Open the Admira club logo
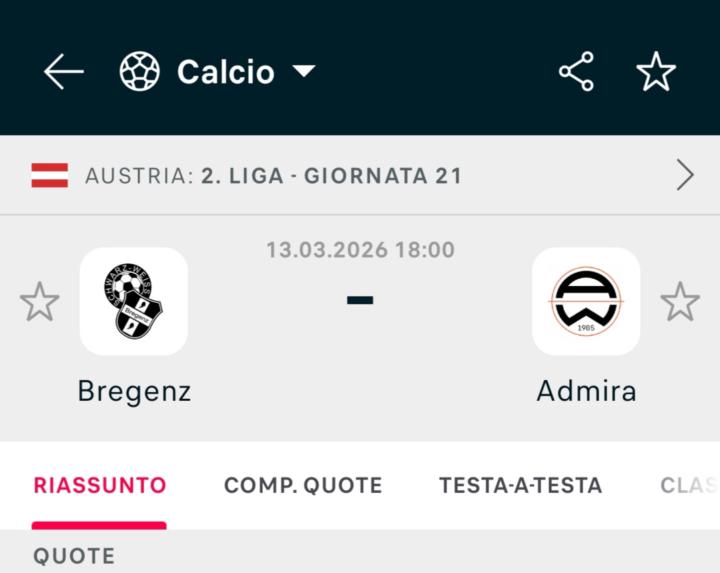Screen dimensions: 720x573 586,301
